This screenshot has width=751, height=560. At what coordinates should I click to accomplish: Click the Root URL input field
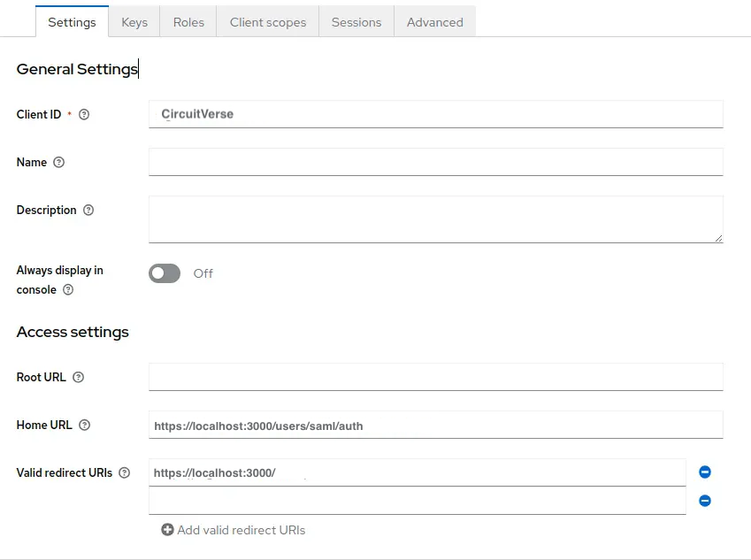coord(435,377)
